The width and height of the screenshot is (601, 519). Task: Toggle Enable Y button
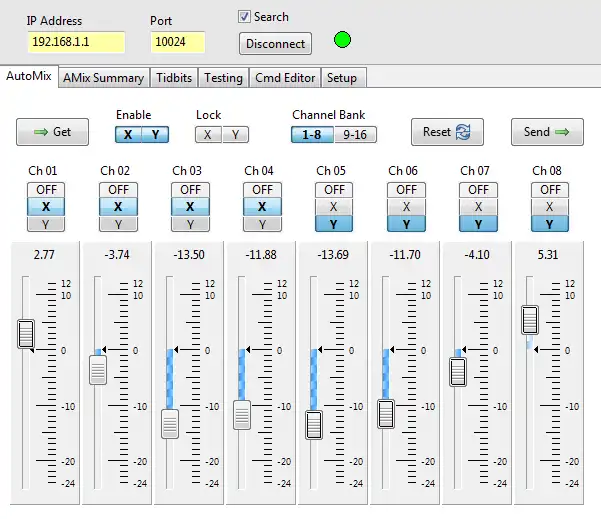pyautogui.click(x=154, y=134)
